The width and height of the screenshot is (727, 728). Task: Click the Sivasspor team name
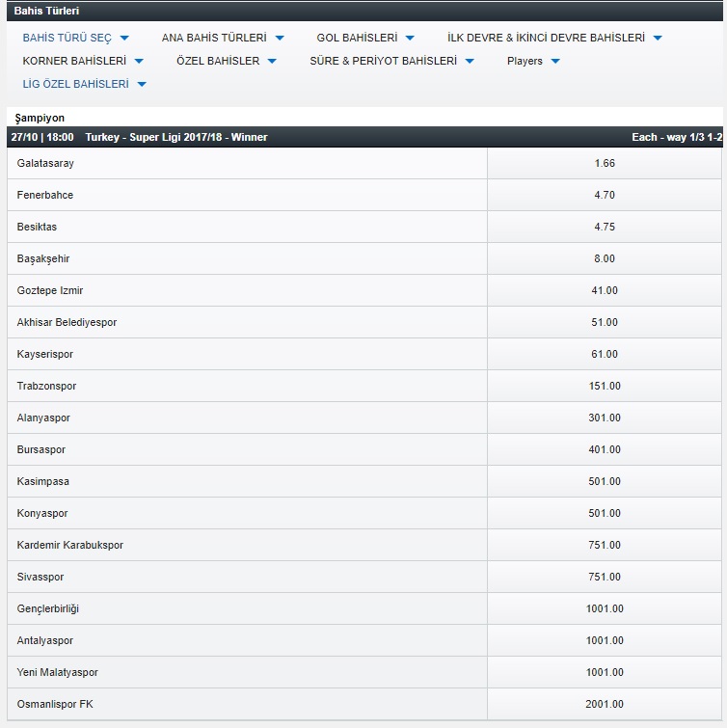click(x=40, y=577)
